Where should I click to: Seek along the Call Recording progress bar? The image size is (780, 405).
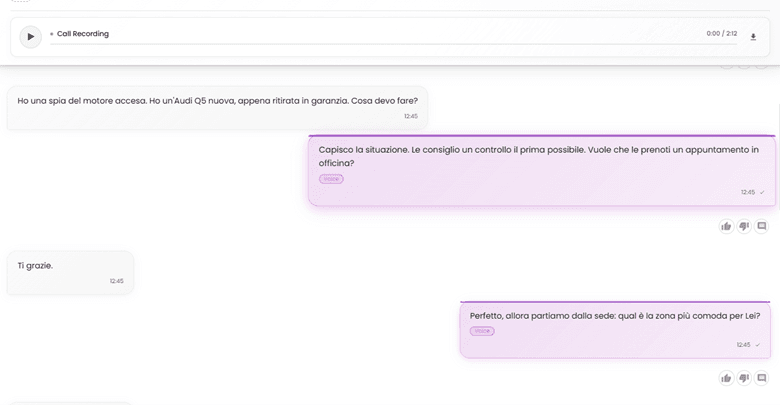393,44
